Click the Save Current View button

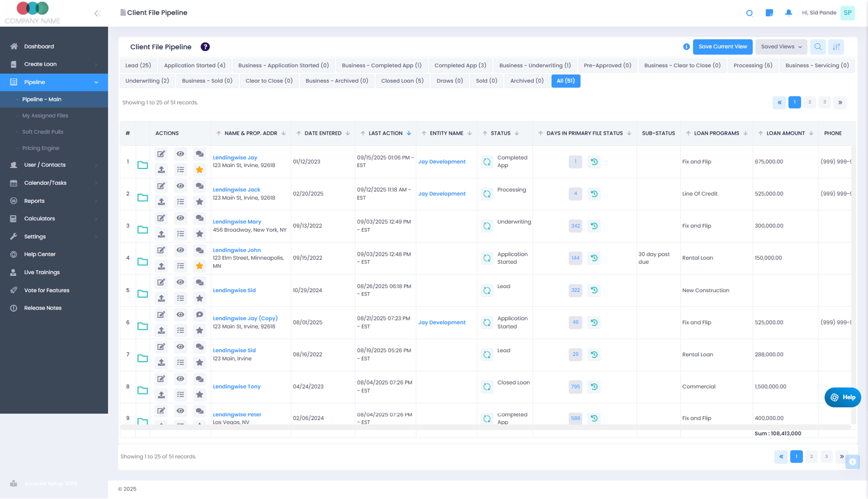[x=723, y=46]
